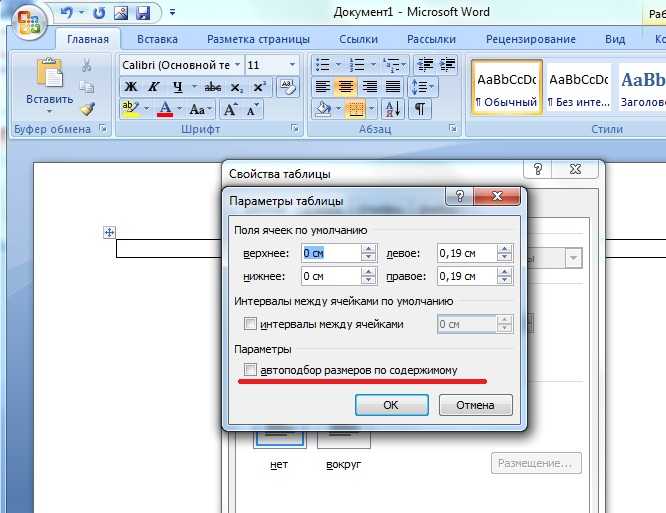Switch to the Вид tab
The height and width of the screenshot is (513, 666).
coord(615,39)
